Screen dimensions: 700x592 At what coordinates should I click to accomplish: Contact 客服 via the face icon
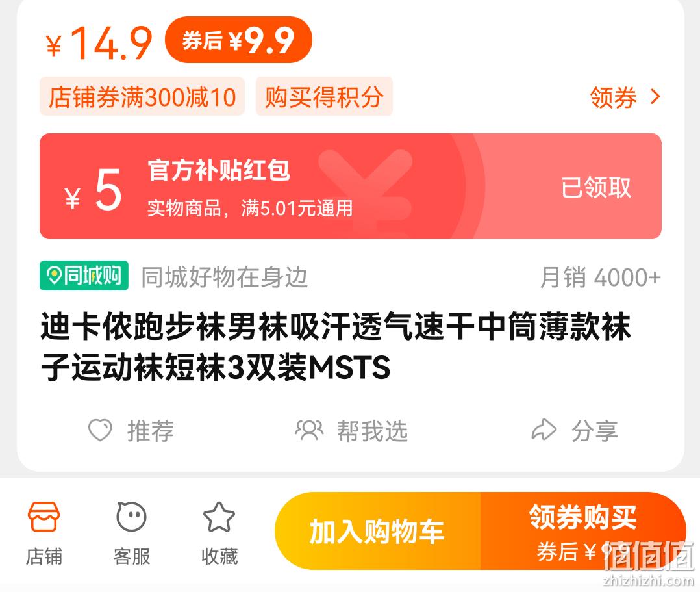tap(131, 517)
